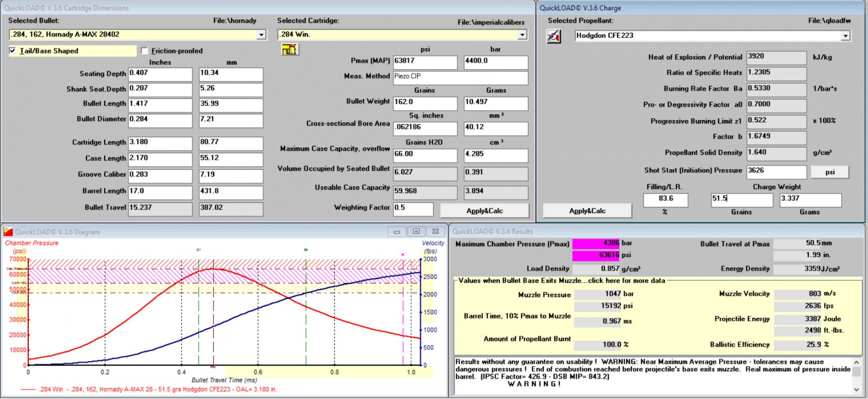Click the Bullet Length inches field
Screen dimensions: 868x399
[160, 105]
